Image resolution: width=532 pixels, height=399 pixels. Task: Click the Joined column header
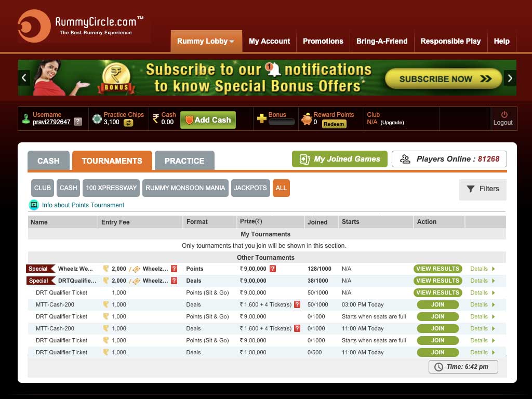coord(321,222)
